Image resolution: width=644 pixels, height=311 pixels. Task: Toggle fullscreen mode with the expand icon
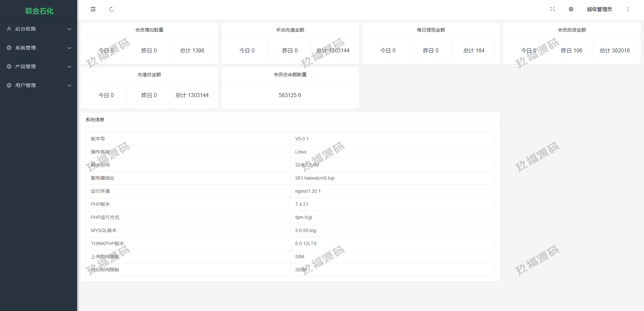[552, 9]
